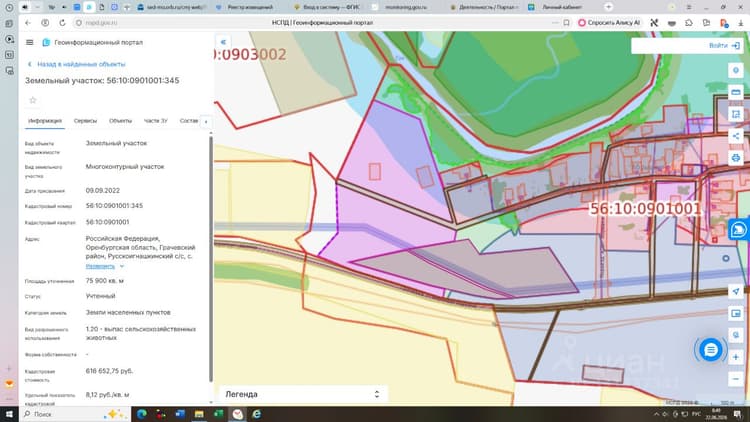Screen dimensions: 750x422
Task: Click the status value Учтенный
Action: [100, 296]
